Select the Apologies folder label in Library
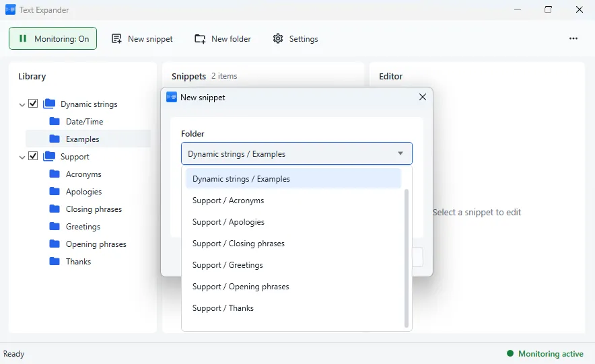Viewport: 595px width, 364px height. click(84, 192)
